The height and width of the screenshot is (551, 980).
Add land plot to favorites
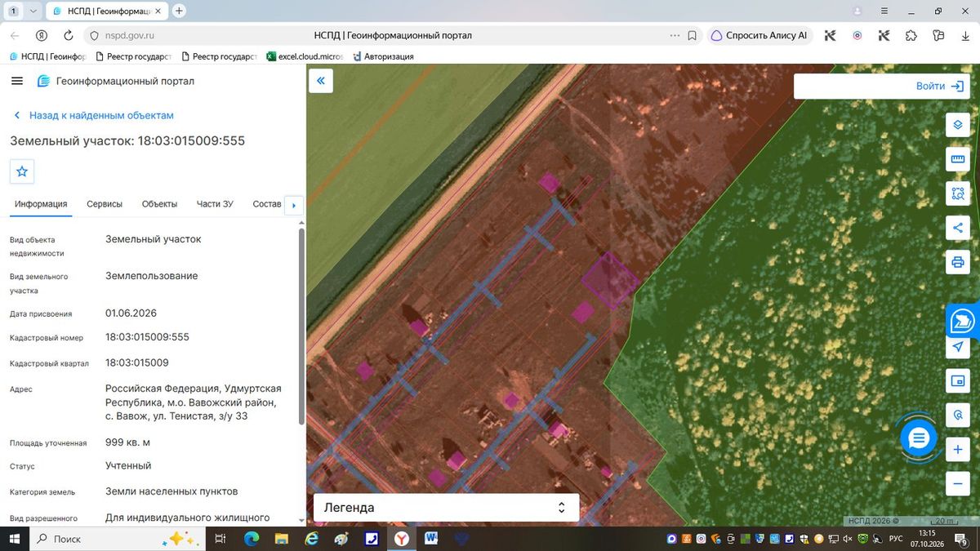[22, 171]
